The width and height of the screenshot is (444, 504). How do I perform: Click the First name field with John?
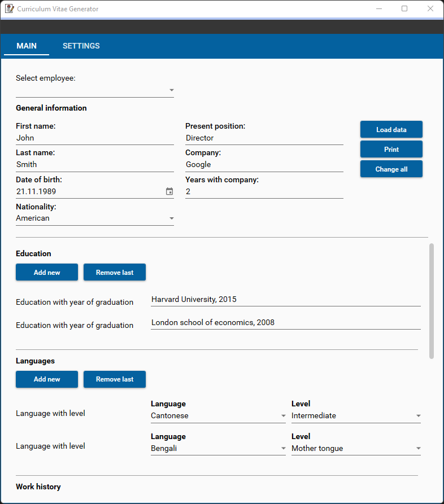point(95,138)
